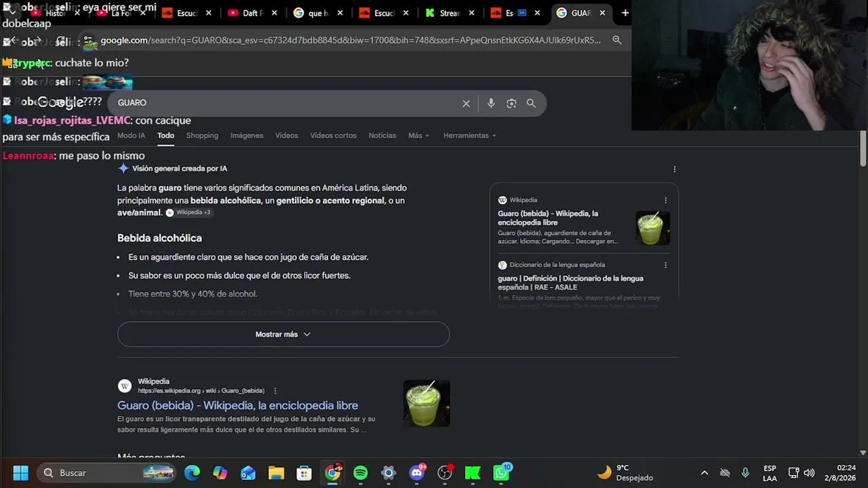Click the Windows taskbar Buscar search box
The image size is (868, 488).
105,472
